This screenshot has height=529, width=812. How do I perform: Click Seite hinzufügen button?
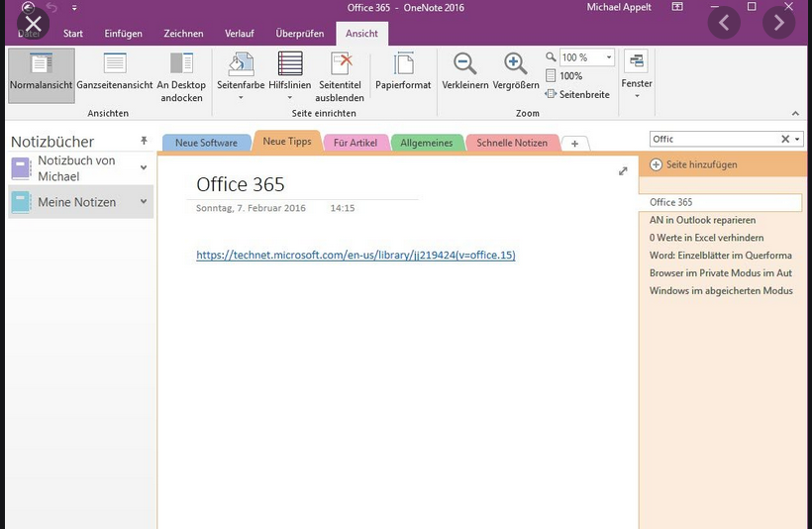click(693, 164)
